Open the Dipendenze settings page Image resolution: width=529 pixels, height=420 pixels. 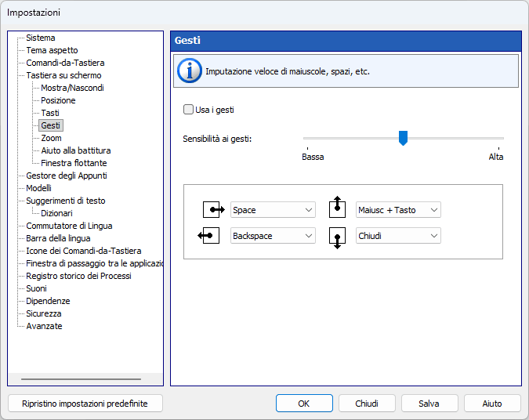point(48,301)
